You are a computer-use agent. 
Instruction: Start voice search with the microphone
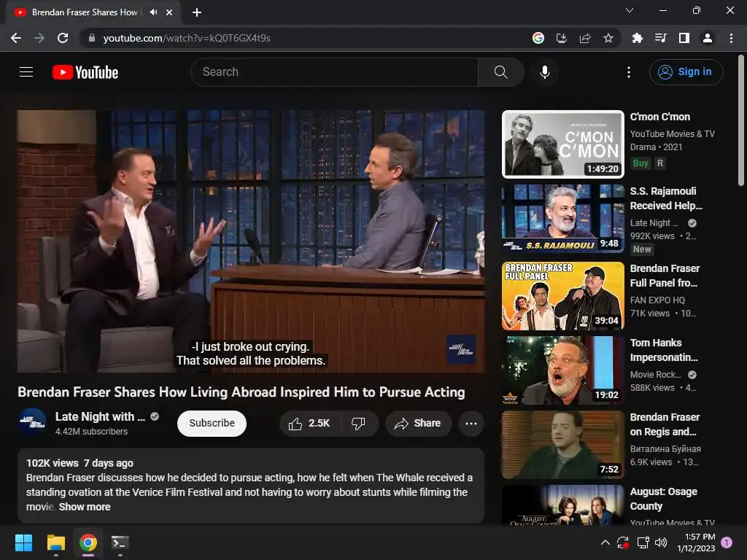(544, 72)
